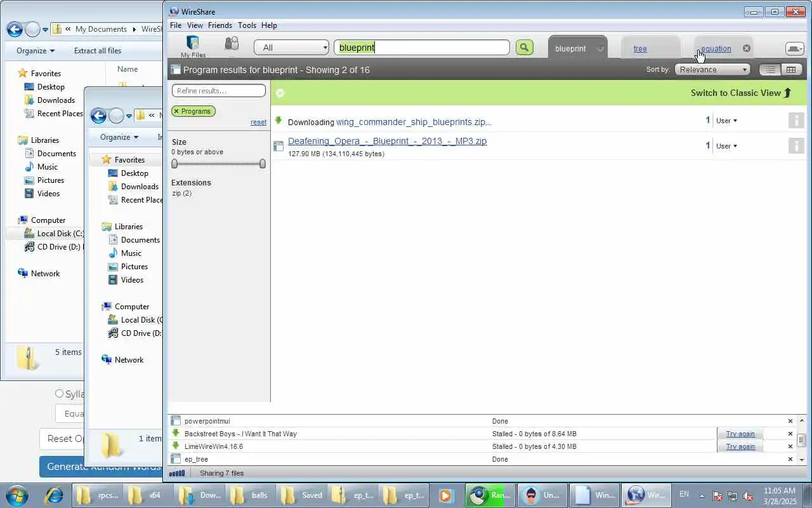Open the Friends menu in WireShare
This screenshot has height=508, width=812.
coord(220,25)
